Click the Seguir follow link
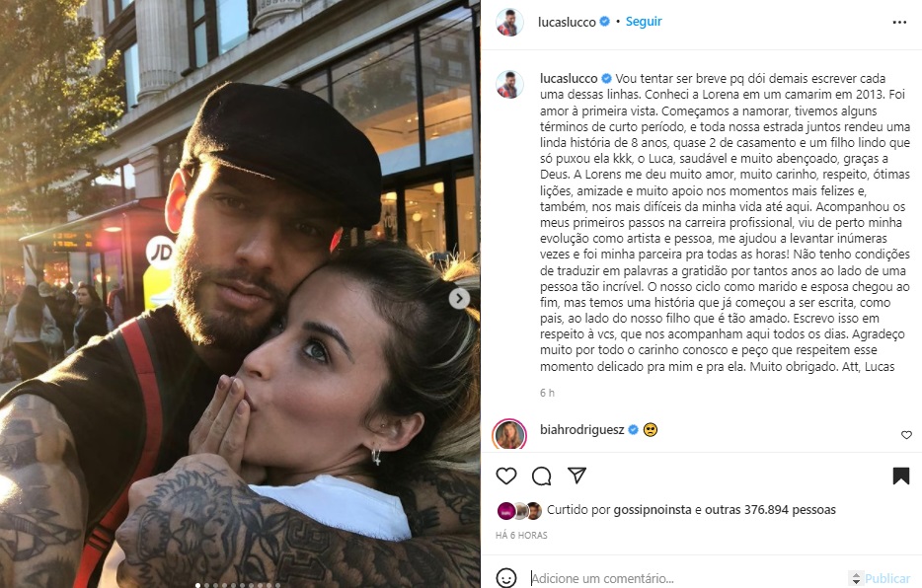922x588 pixels. click(644, 21)
